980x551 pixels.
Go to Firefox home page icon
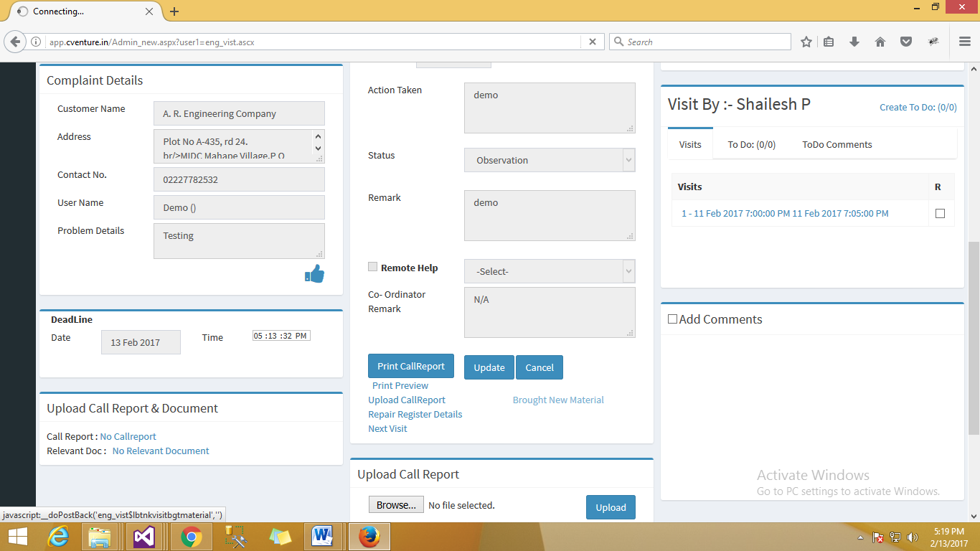coord(880,42)
